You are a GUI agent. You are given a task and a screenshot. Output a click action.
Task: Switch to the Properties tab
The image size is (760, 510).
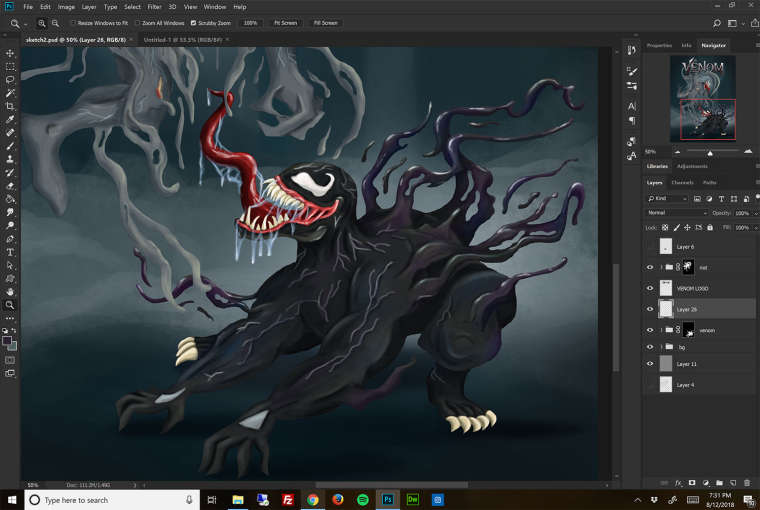coord(659,45)
